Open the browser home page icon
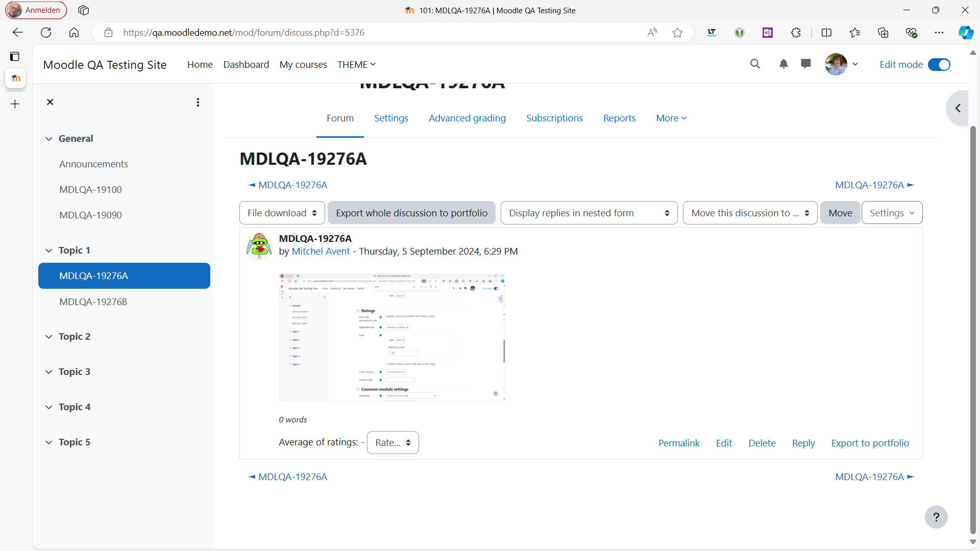This screenshot has height=551, width=980. tap(74, 33)
